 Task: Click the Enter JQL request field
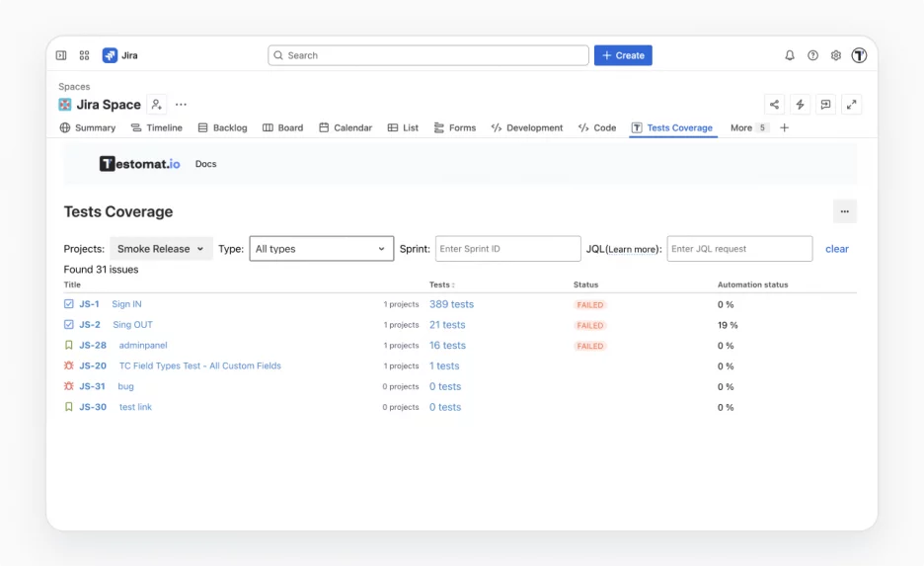739,249
